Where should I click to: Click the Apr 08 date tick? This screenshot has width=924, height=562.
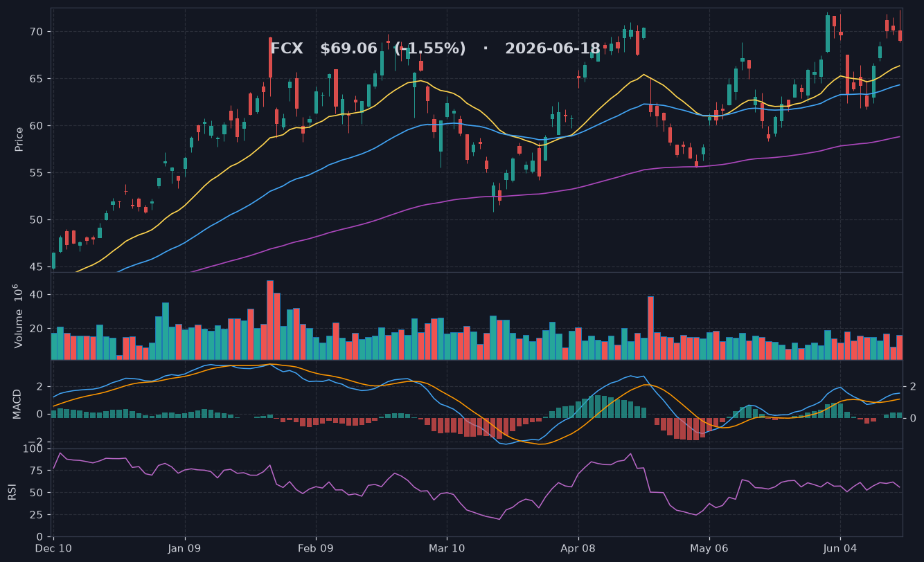[578, 547]
